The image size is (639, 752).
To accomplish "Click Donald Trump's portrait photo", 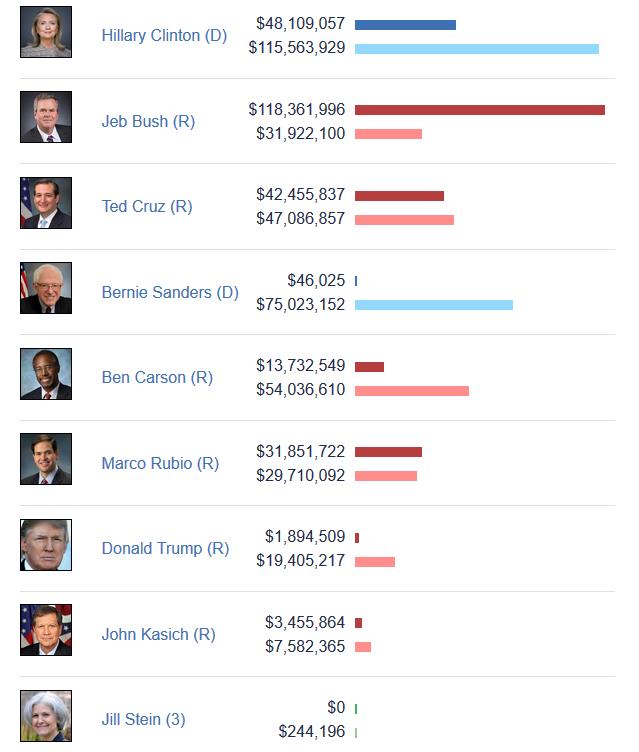I will click(x=46, y=545).
